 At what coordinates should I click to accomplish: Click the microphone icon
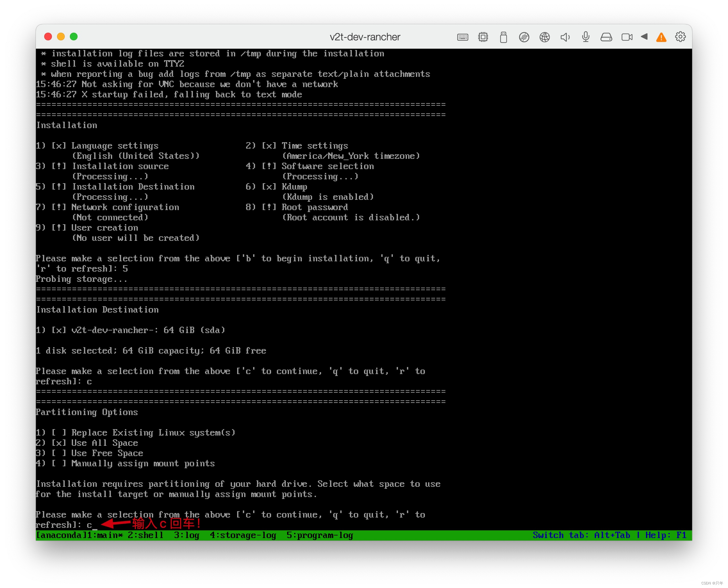(586, 37)
